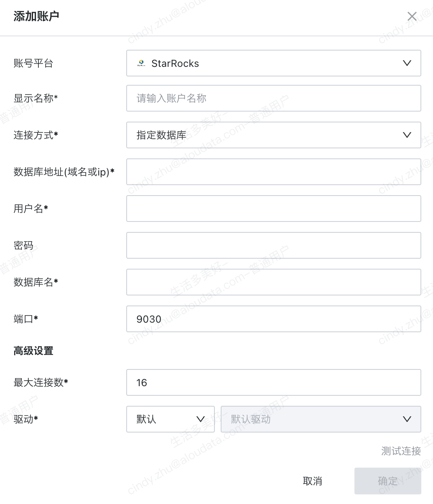Viewport: 433px width, 504px height.
Task: Click the 默认 dropdown chevron arrow
Action: pos(201,419)
